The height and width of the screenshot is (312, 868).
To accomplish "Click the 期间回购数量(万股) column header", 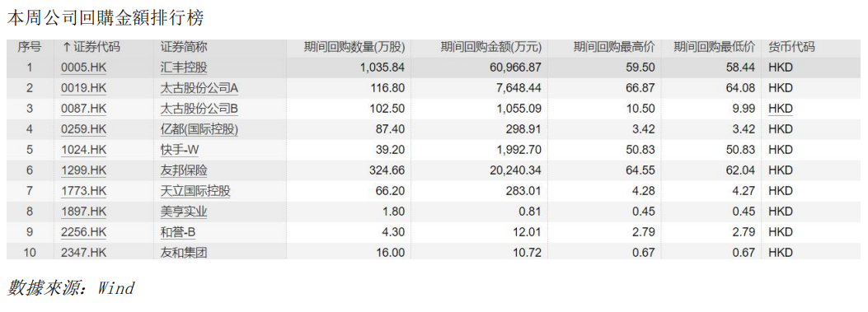I will [354, 48].
